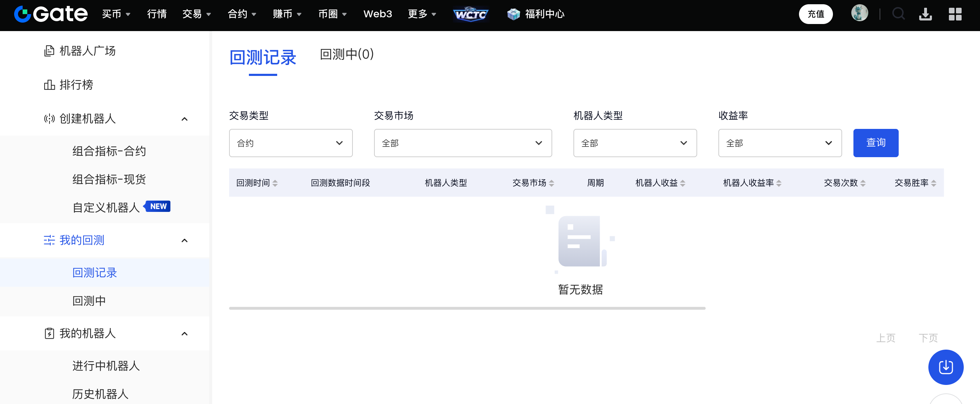The width and height of the screenshot is (980, 404).
Task: Click the blue 查询 button
Action: point(875,143)
